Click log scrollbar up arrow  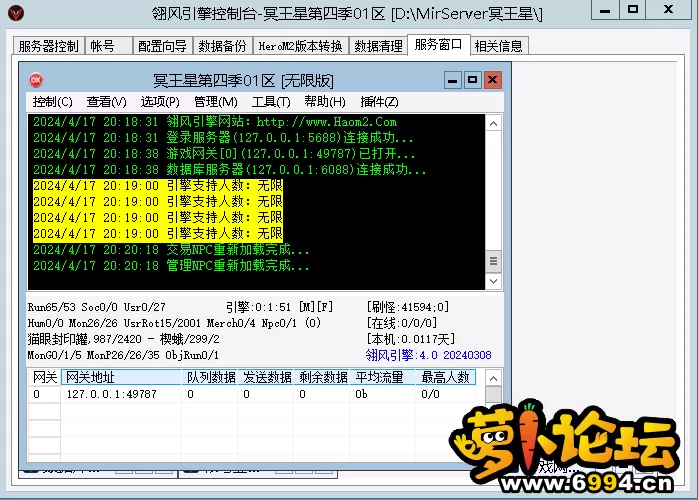[x=493, y=123]
